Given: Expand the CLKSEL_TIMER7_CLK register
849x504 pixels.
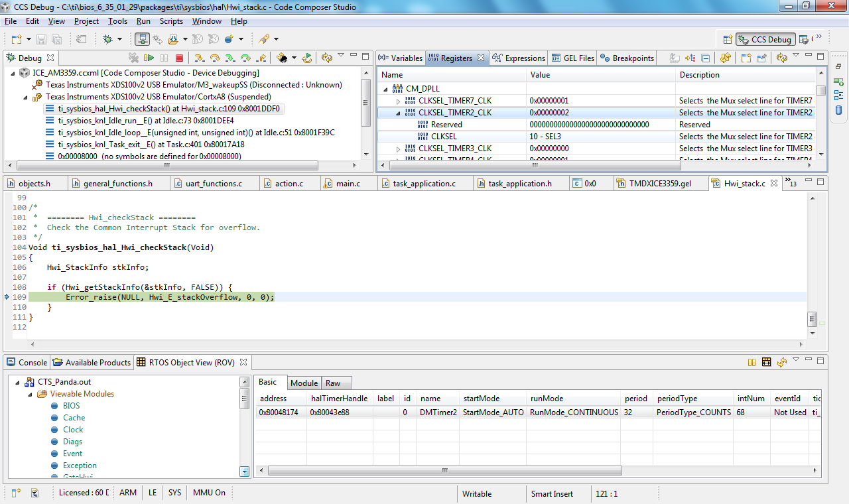Looking at the screenshot, I should pyautogui.click(x=399, y=101).
